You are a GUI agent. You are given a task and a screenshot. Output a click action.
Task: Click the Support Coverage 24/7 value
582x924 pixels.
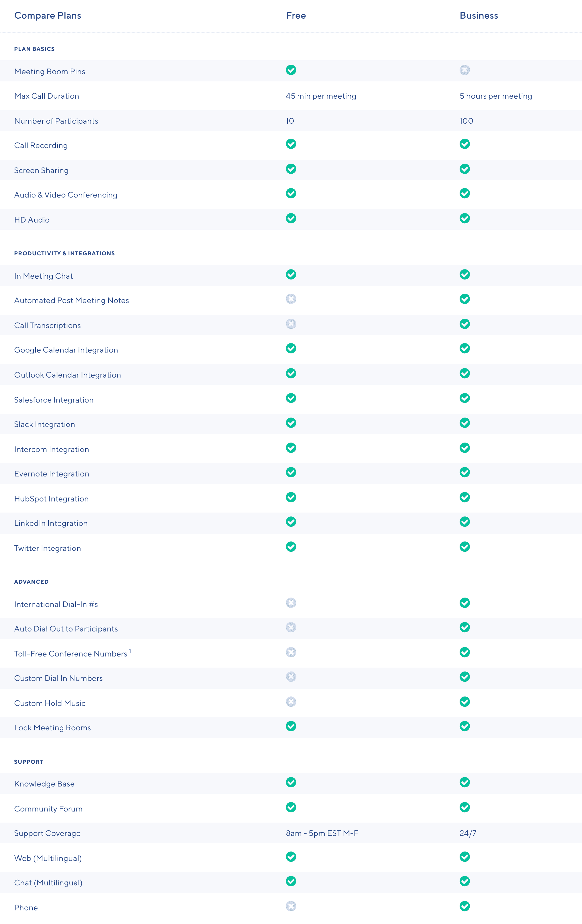click(x=468, y=833)
